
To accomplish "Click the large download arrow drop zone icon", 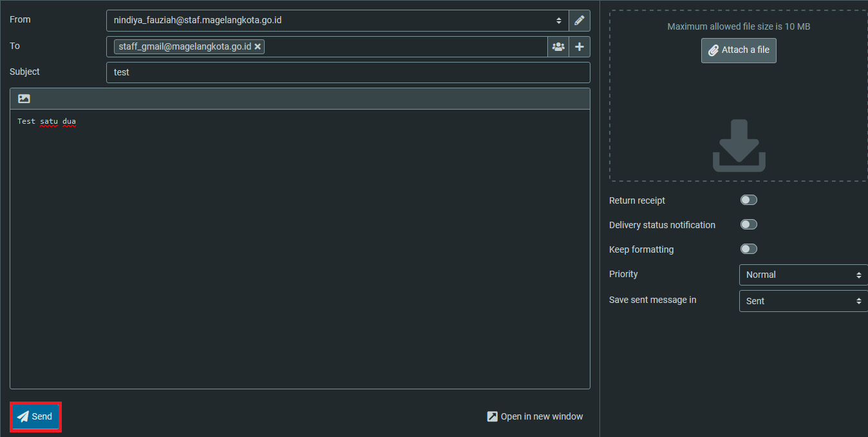I will point(739,146).
